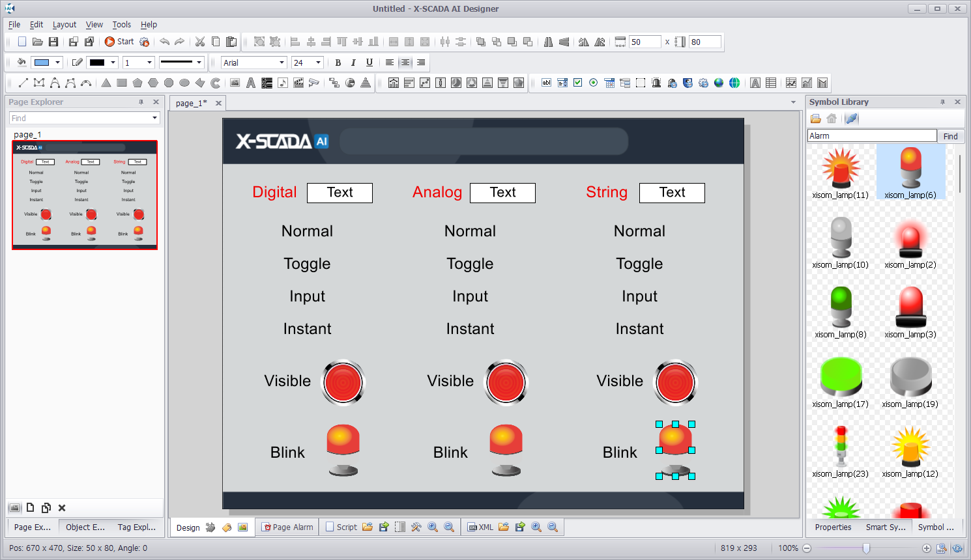Click the Find button in Symbol Library
Viewport: 971px width, 560px height.
coord(951,136)
